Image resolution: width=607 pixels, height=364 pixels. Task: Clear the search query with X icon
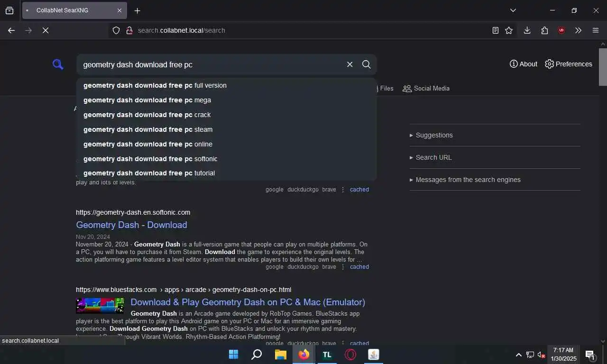point(350,64)
